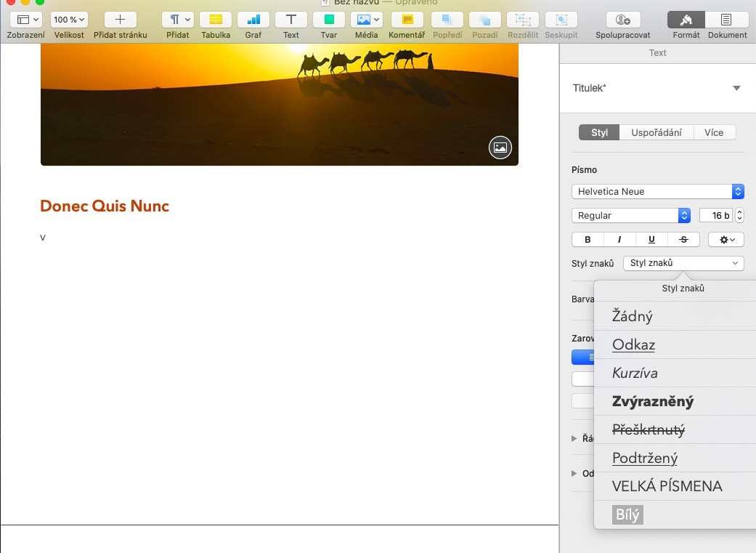The width and height of the screenshot is (756, 553).
Task: Choose Přeškrtnutý character style
Action: click(675, 429)
